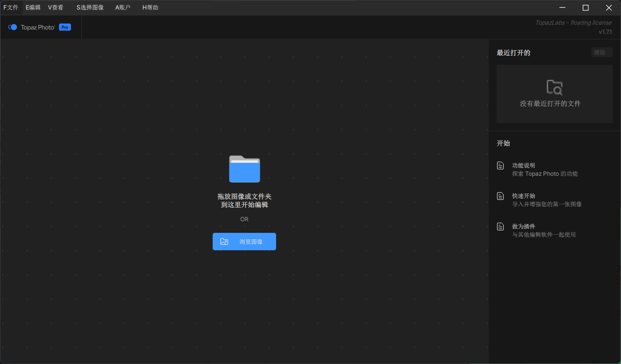
Task: Click the version number v1.7.1
Action: (x=605, y=32)
